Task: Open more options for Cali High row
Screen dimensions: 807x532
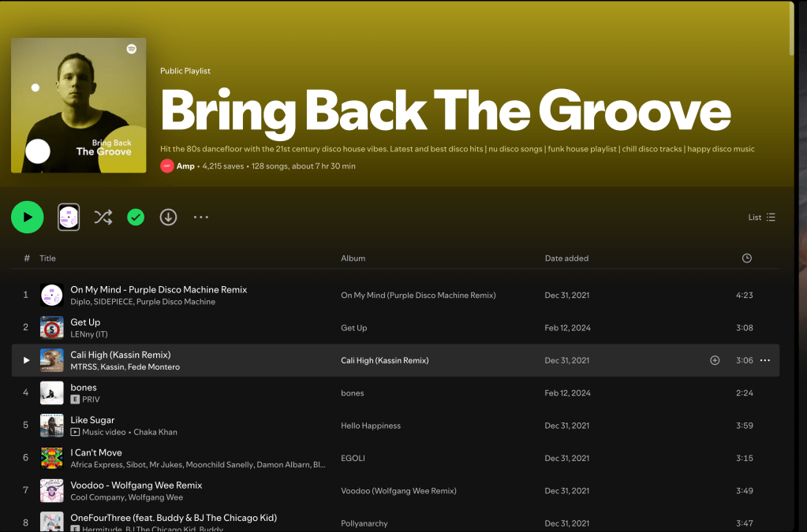Action: (x=765, y=360)
